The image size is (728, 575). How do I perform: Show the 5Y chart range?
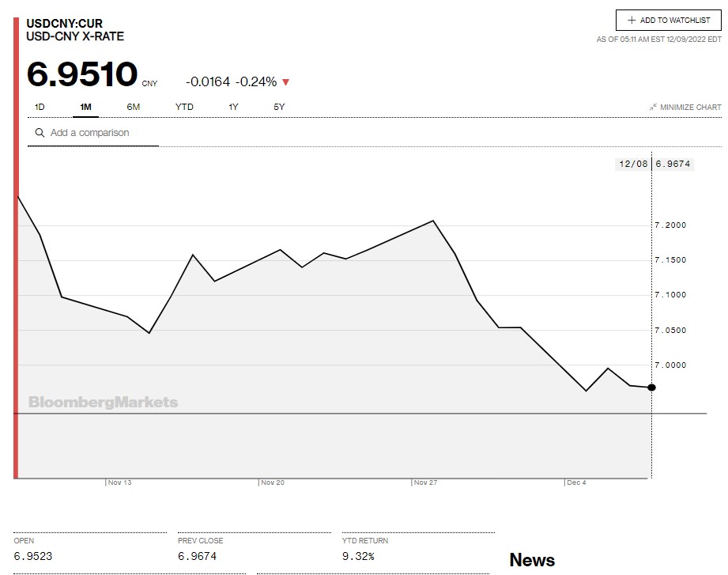(x=279, y=107)
